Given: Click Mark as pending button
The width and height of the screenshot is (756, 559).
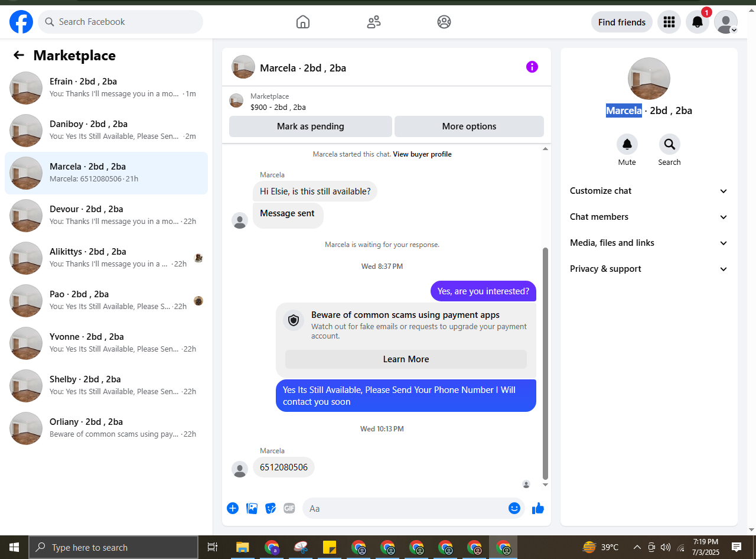Looking at the screenshot, I should 311,126.
